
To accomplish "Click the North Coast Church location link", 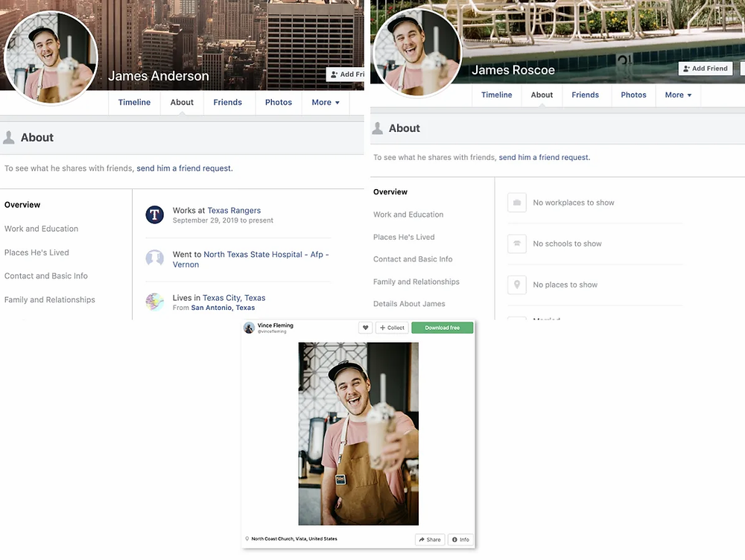I will (x=294, y=538).
